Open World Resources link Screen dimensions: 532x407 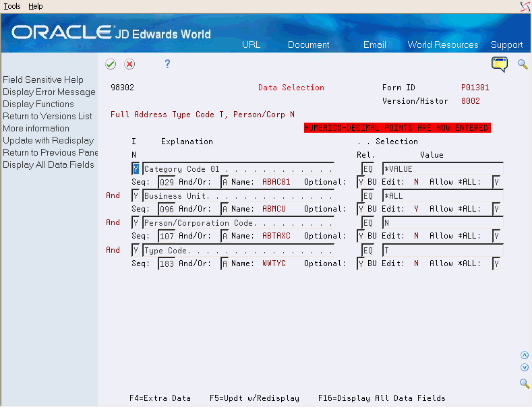(443, 44)
